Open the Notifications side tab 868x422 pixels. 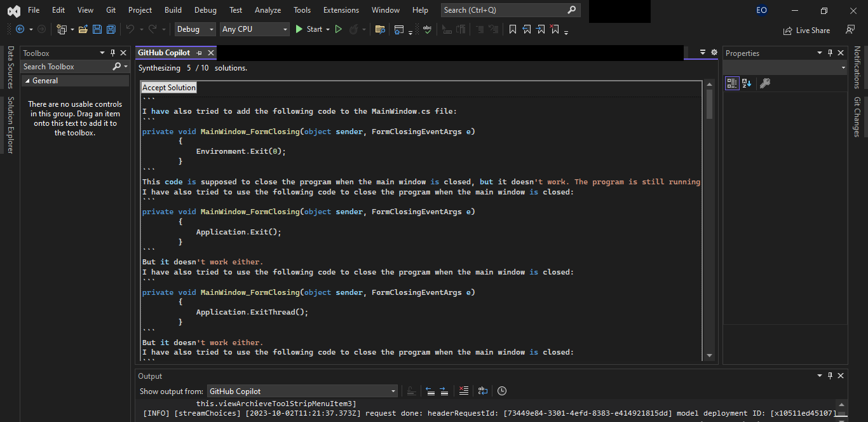(x=857, y=67)
